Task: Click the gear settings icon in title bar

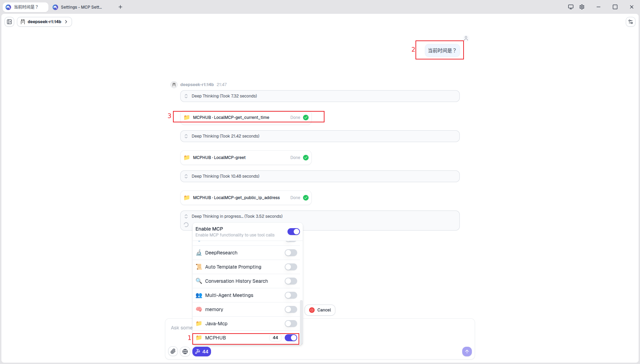Action: tap(582, 7)
